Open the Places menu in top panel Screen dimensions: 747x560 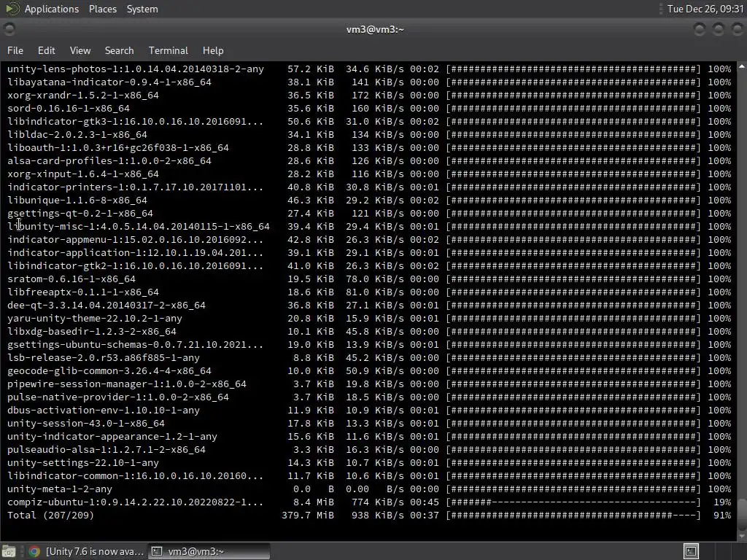click(x=103, y=9)
